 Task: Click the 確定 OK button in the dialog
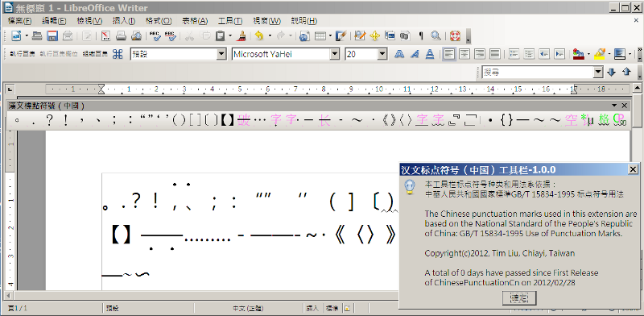[519, 298]
